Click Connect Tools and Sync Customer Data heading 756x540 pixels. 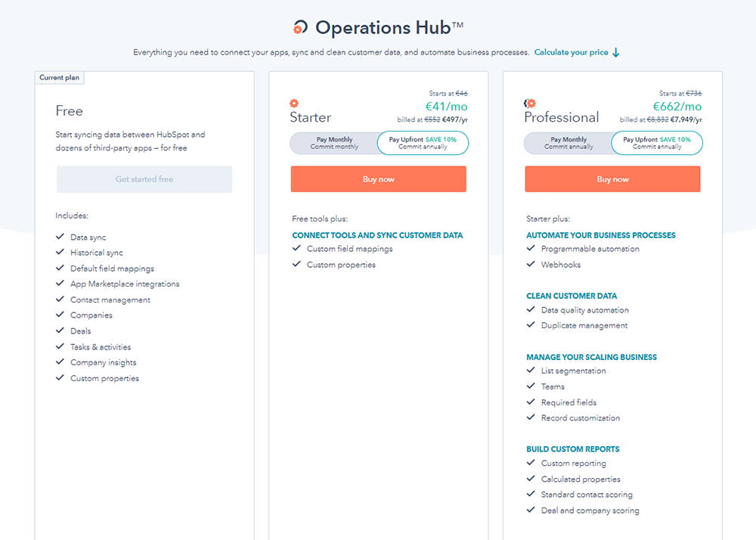tap(377, 235)
